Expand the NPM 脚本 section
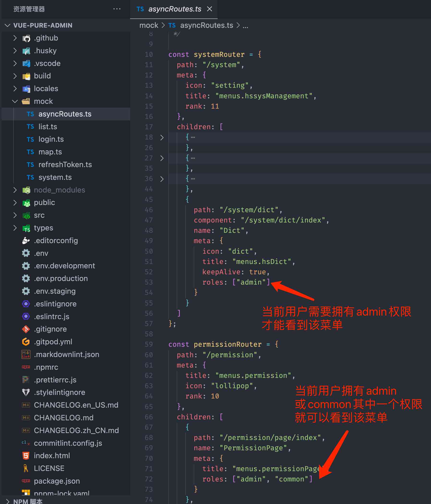The height and width of the screenshot is (504, 431). pos(7,501)
